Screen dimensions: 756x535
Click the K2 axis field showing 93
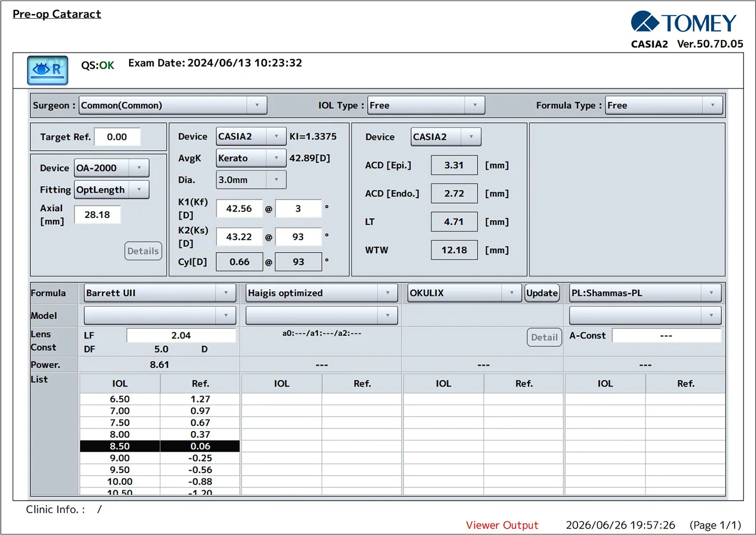pos(298,237)
